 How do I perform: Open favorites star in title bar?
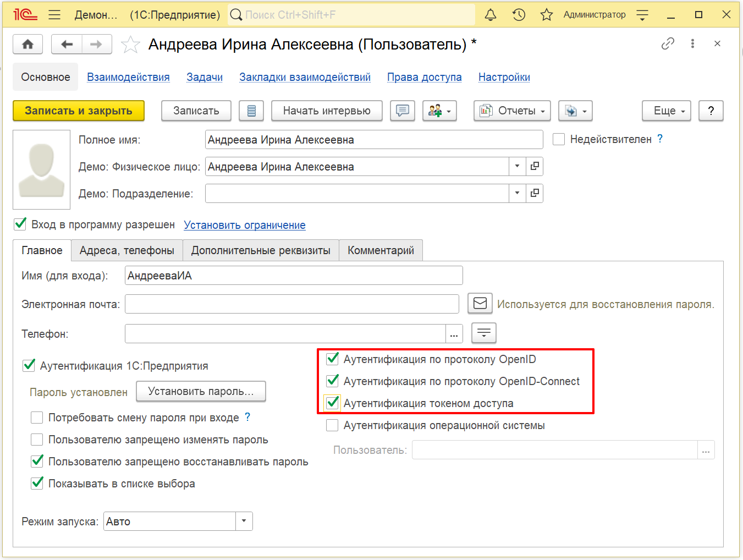pyautogui.click(x=546, y=15)
